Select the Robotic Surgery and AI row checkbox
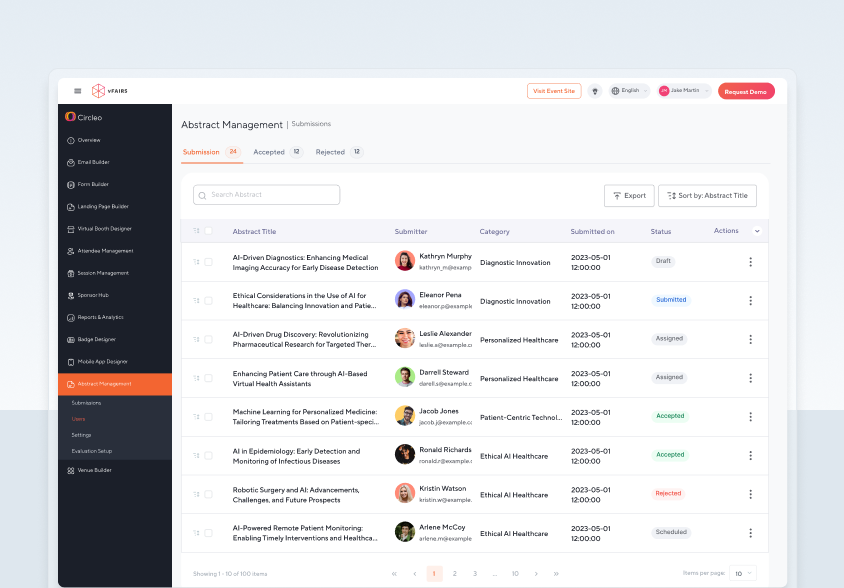Viewport: 844px width, 588px height. (208, 494)
